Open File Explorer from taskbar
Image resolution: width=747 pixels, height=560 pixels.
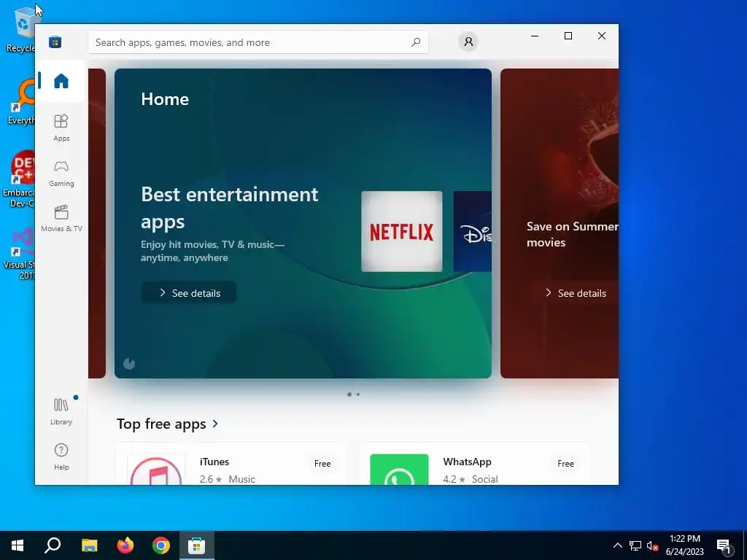pyautogui.click(x=89, y=545)
